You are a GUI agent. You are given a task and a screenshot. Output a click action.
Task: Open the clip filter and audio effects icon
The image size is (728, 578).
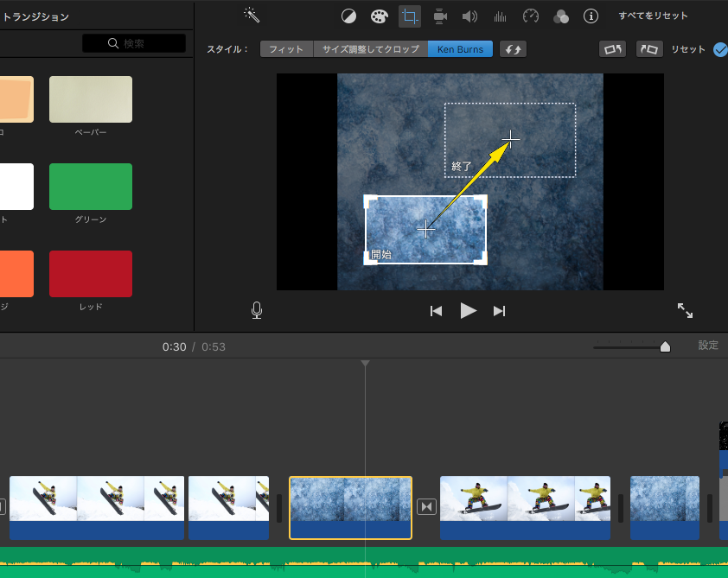pos(561,16)
